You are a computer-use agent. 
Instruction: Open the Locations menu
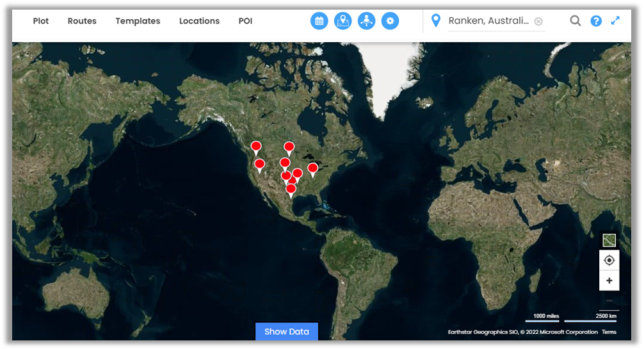(x=199, y=21)
